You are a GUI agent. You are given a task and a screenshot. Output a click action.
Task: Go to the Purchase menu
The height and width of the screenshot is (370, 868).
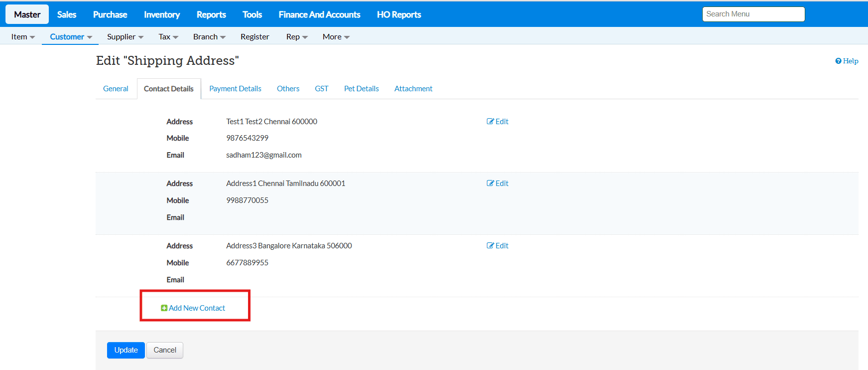click(110, 14)
